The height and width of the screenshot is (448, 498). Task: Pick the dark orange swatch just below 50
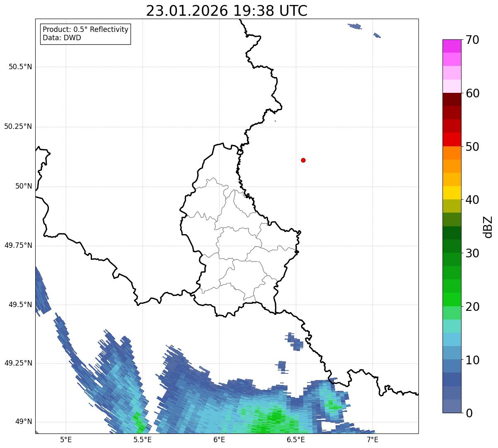point(452,153)
